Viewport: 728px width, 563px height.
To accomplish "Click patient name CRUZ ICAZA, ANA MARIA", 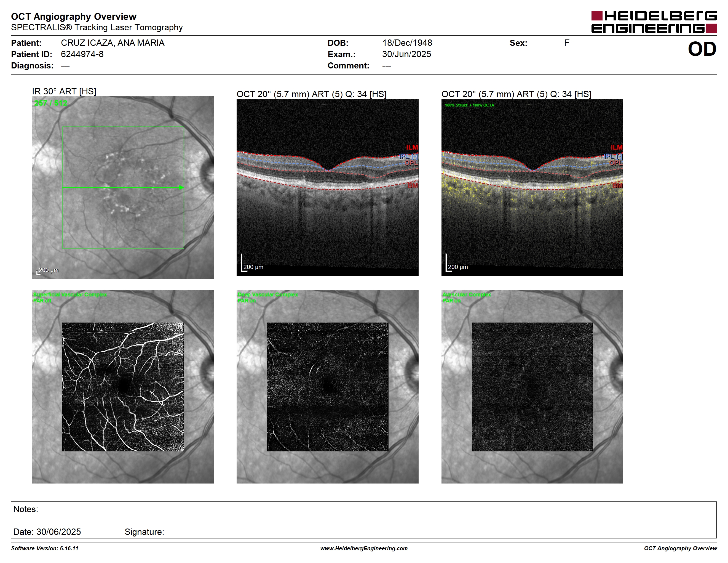I will pos(113,43).
